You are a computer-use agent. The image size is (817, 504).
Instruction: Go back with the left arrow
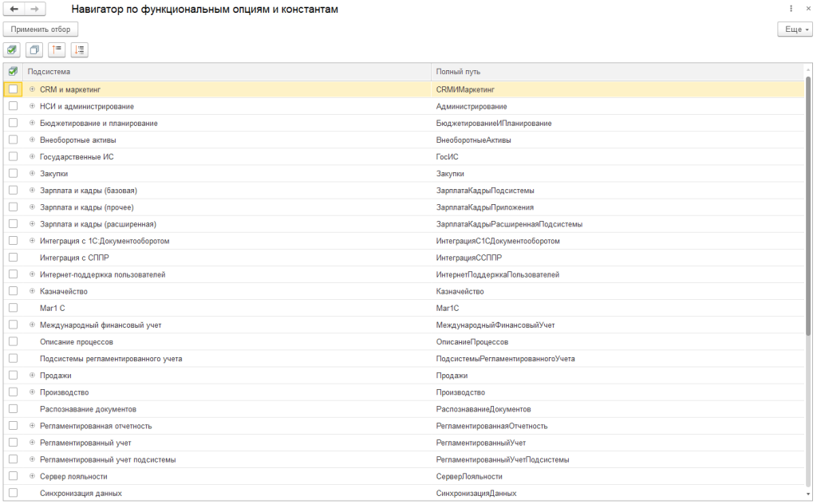(14, 9)
